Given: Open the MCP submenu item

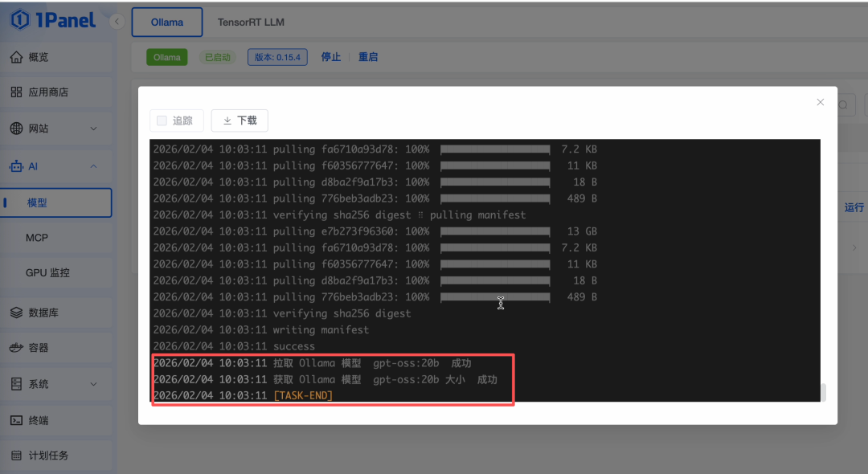Looking at the screenshot, I should (56, 238).
